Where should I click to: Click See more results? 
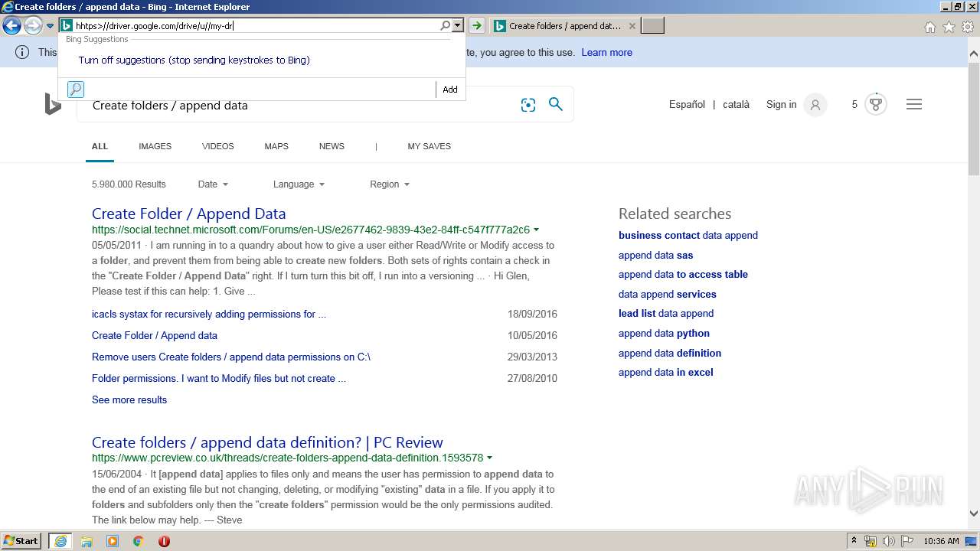129,399
